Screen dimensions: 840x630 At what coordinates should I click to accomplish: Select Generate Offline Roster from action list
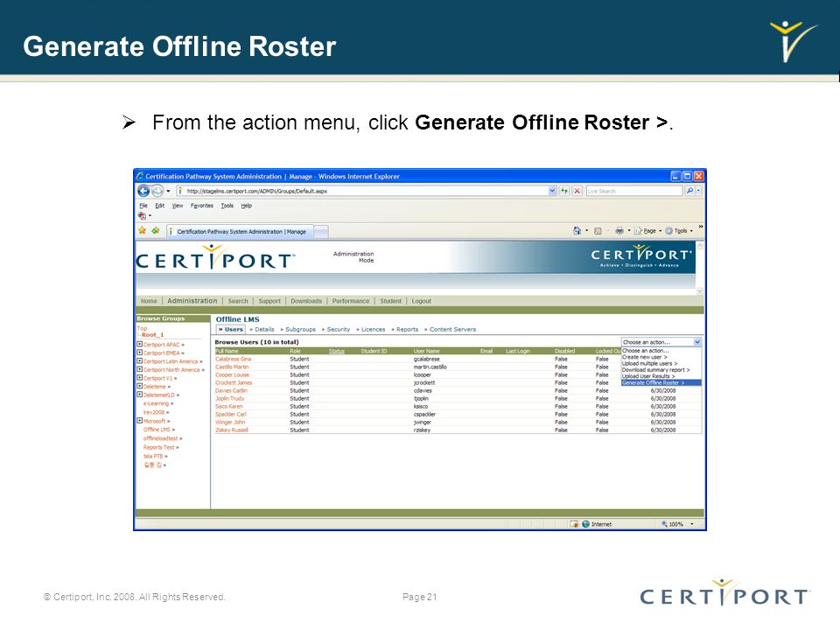tap(661, 383)
